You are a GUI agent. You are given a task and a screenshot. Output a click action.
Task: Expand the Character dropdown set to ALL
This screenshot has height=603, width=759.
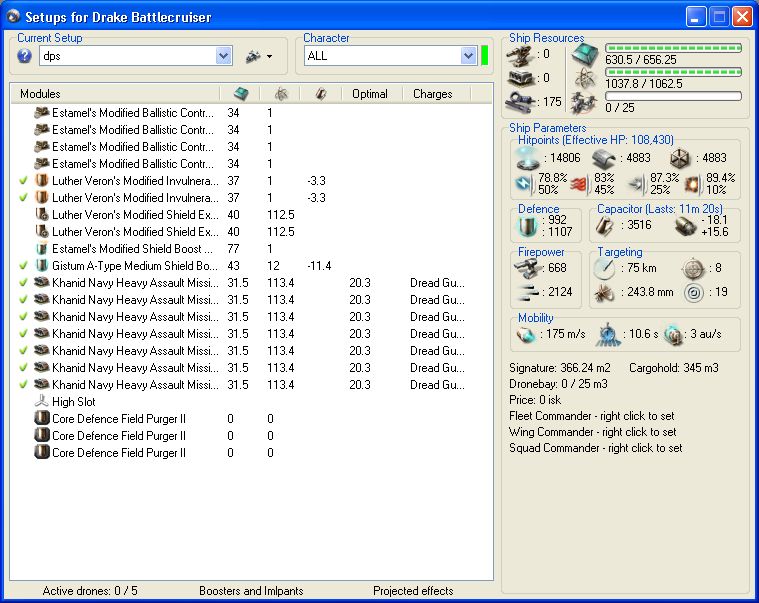click(x=468, y=57)
